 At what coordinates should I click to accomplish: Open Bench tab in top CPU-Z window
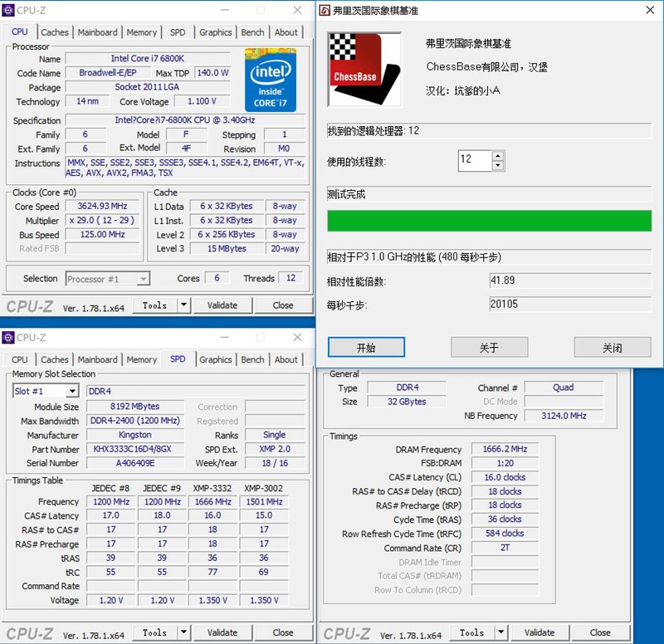coord(252,32)
